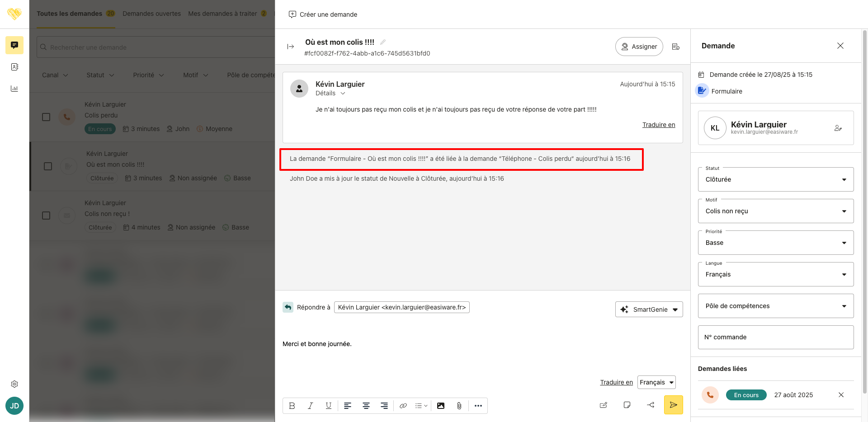Click the N° commande input field

(775, 337)
